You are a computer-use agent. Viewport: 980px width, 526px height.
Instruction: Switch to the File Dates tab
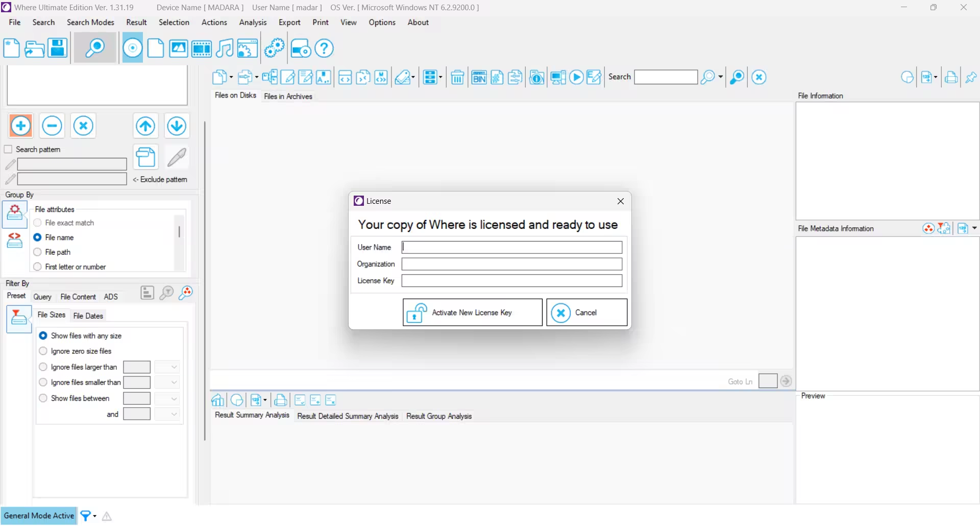coord(88,316)
